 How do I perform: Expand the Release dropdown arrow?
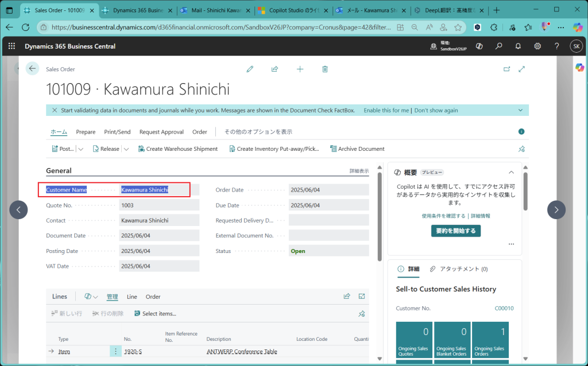(126, 149)
